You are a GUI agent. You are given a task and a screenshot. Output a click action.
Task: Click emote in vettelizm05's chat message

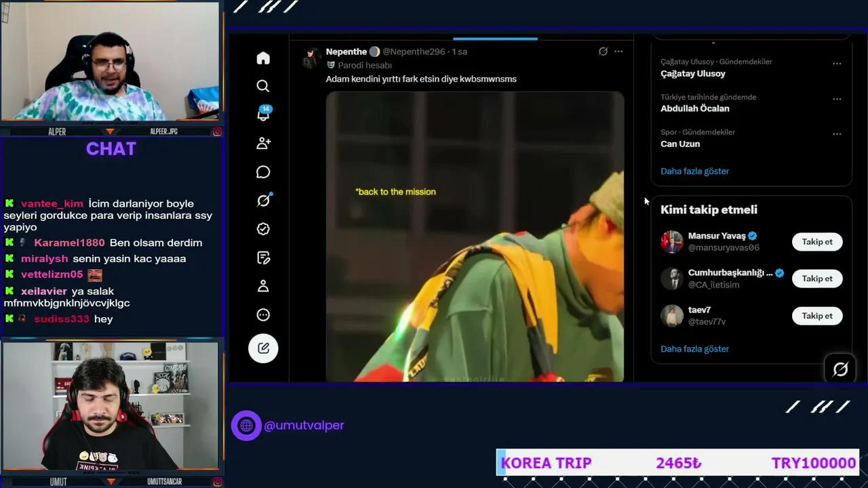(95, 274)
